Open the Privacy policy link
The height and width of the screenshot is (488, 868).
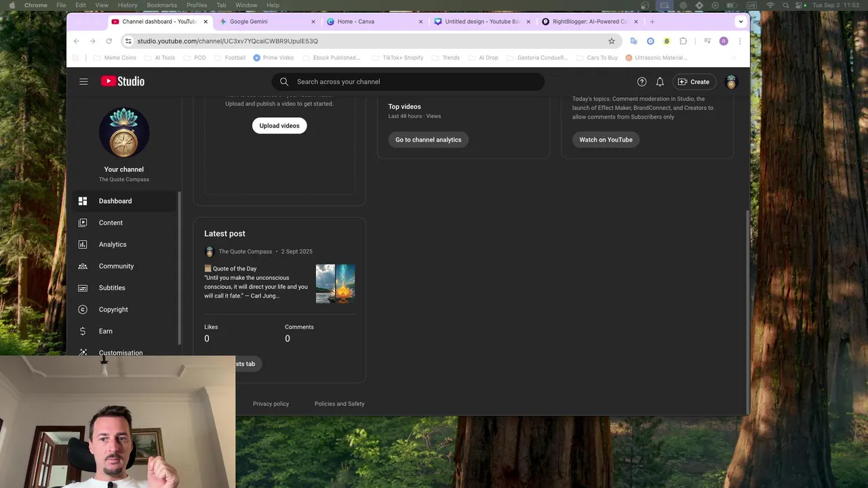[271, 404]
